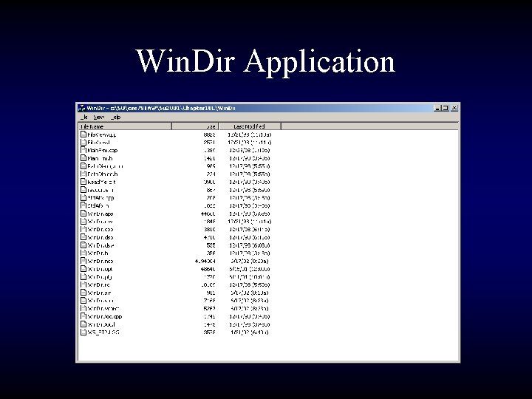Click the last modified date of WS_FTP.LOG
532x399 pixels.
coord(250,332)
